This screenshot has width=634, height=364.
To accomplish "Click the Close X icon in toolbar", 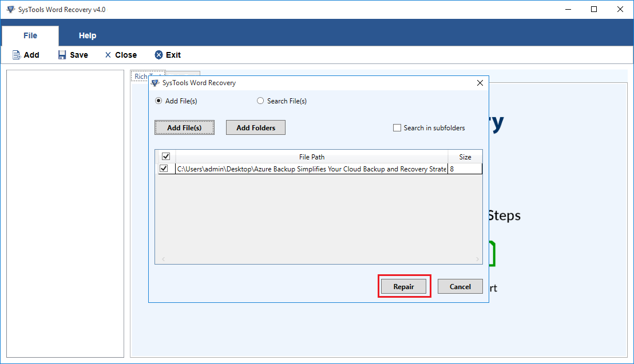I will (x=108, y=55).
